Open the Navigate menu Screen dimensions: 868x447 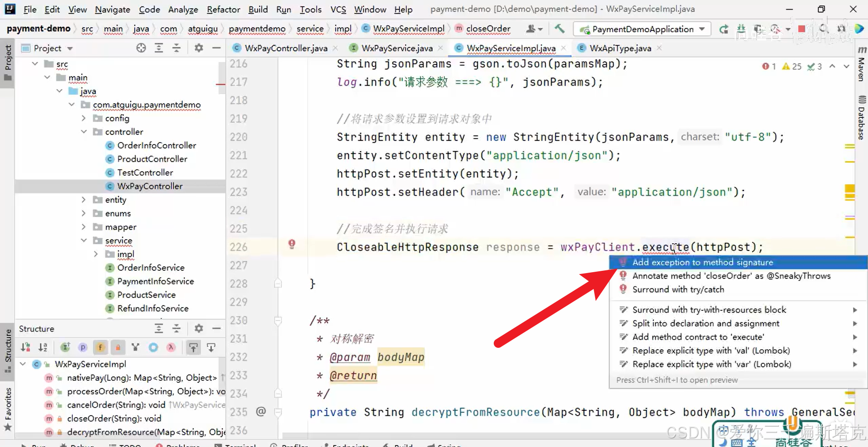pos(112,9)
